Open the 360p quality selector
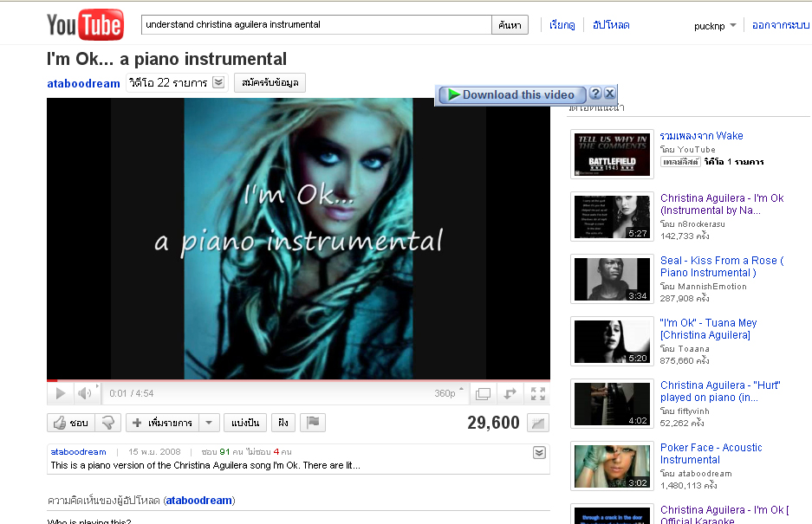This screenshot has height=524, width=812. [x=449, y=393]
